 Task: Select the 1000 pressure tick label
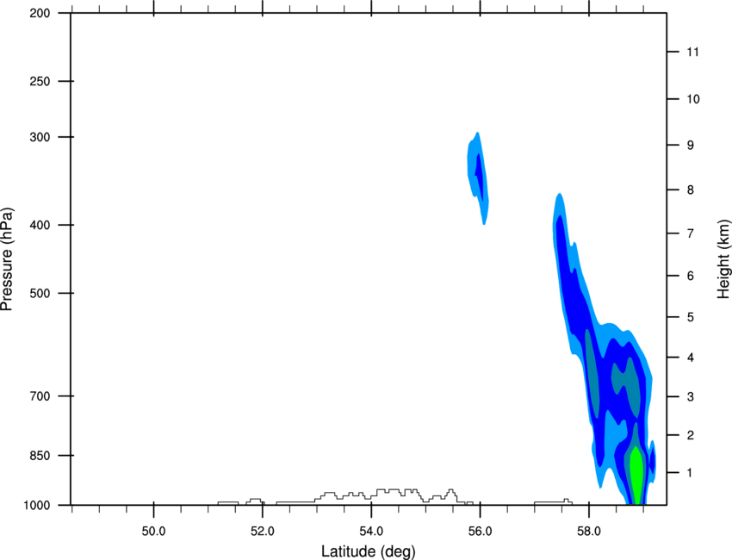point(36,506)
